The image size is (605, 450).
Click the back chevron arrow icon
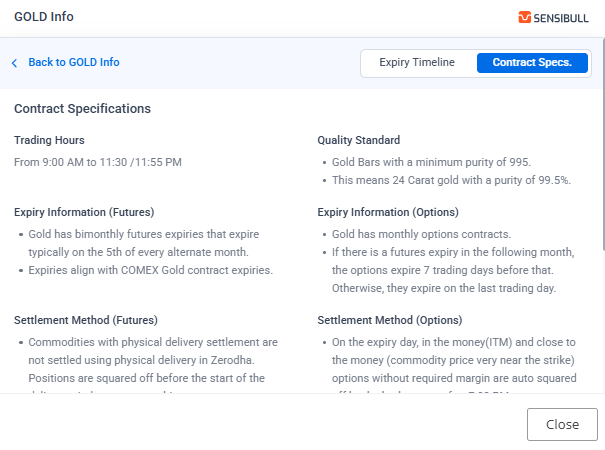coord(15,63)
